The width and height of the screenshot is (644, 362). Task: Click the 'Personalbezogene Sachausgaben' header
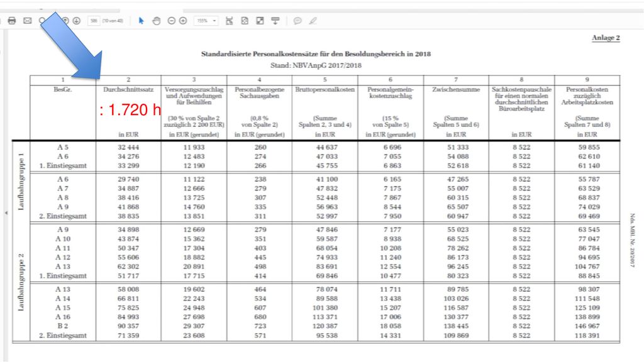click(259, 92)
